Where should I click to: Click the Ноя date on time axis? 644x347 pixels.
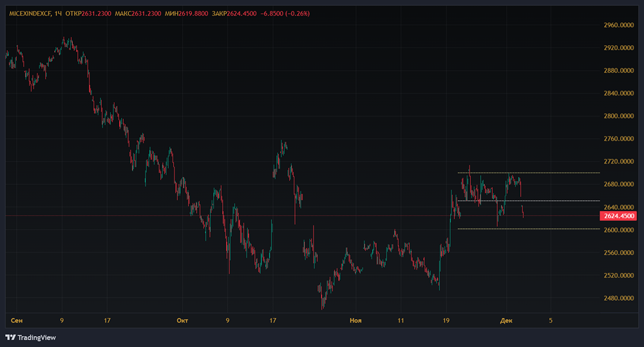(x=355, y=319)
